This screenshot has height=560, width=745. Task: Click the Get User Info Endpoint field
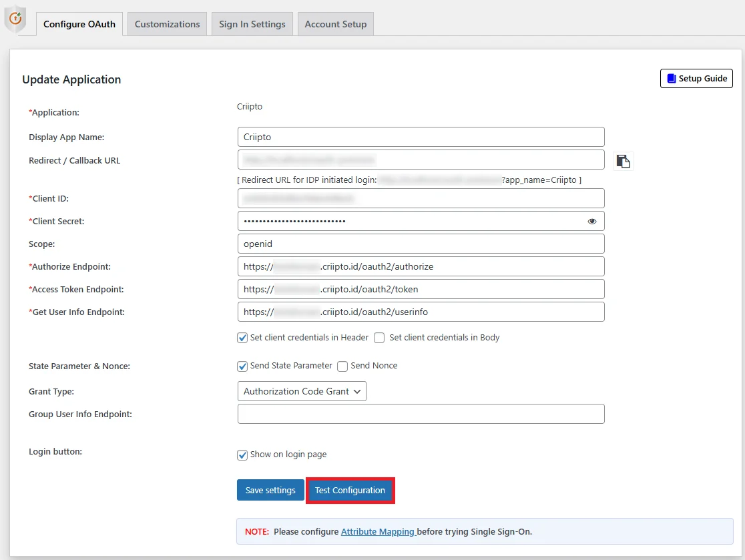[421, 312]
